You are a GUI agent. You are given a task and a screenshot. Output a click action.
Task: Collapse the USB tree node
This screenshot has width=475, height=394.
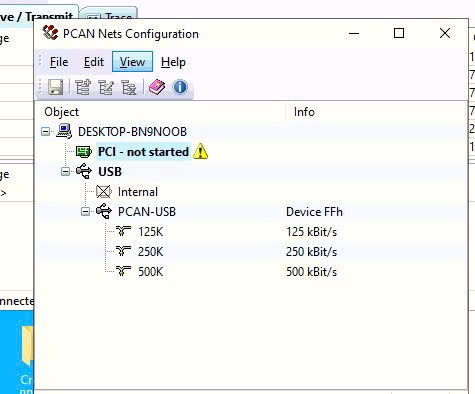tap(65, 172)
